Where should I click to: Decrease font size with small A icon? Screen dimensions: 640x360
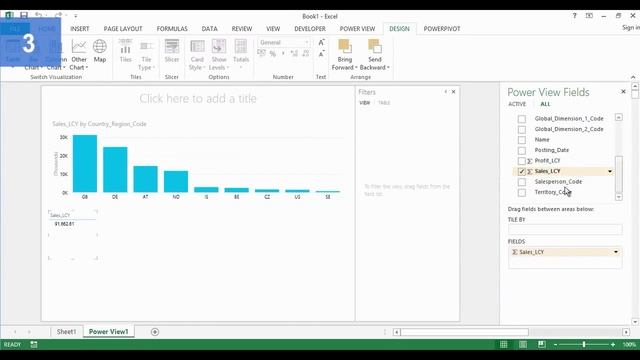click(321, 54)
